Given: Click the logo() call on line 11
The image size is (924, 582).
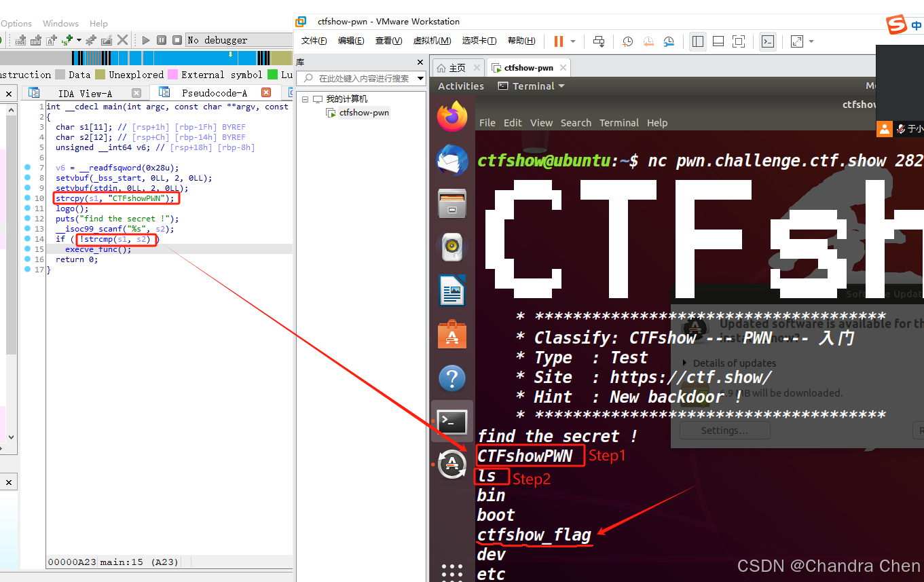Looking at the screenshot, I should tap(72, 208).
